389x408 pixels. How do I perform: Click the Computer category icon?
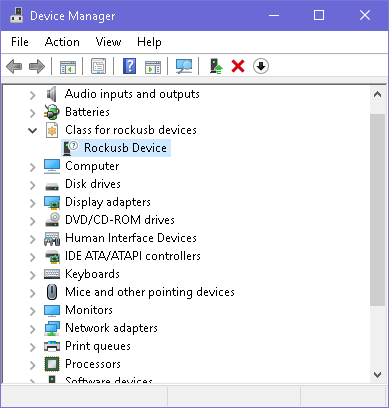pyautogui.click(x=52, y=166)
